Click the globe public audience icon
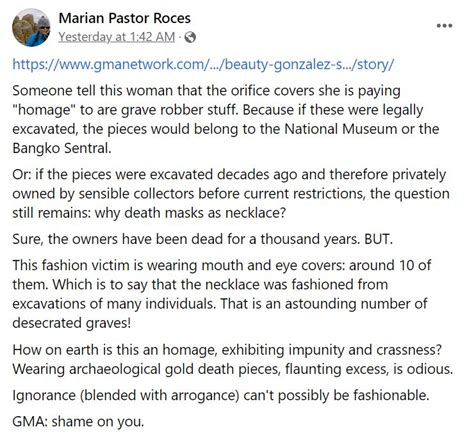This screenshot has height=436, width=474. [190, 37]
